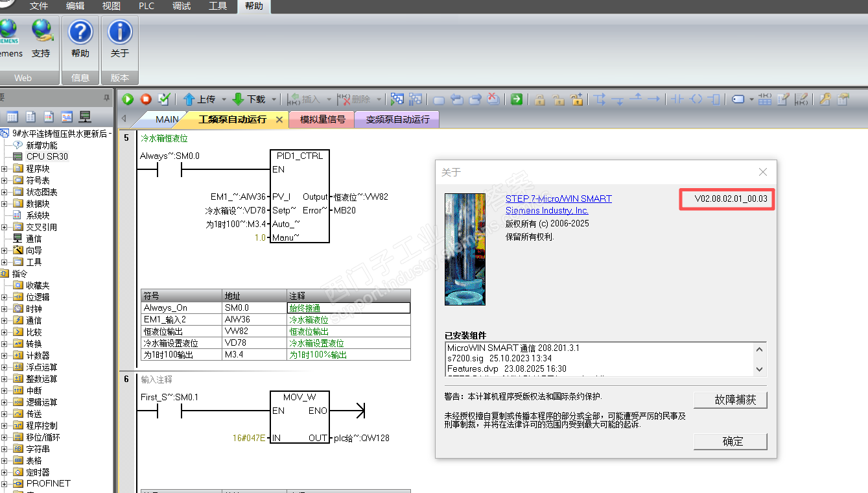Click the 确定 button in About dialog
Image resolution: width=868 pixels, height=493 pixels.
pyautogui.click(x=731, y=441)
